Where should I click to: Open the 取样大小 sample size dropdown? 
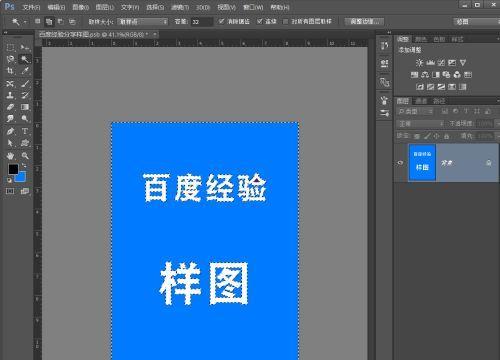click(142, 22)
